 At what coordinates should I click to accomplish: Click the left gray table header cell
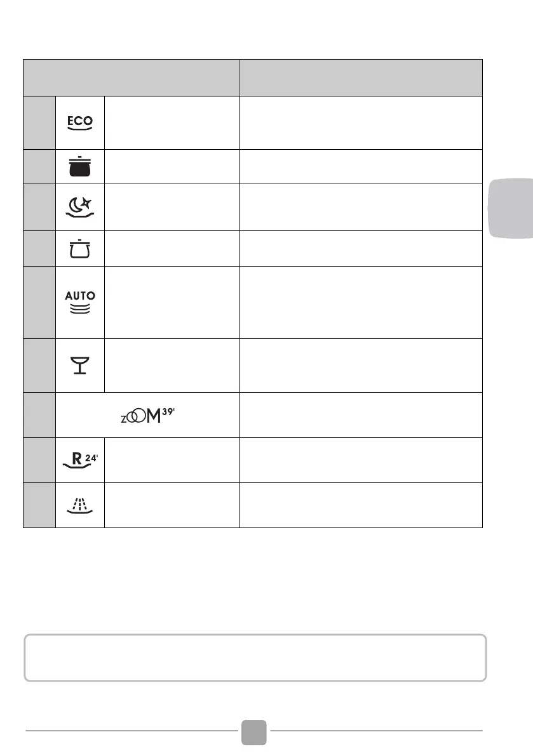[x=131, y=78]
